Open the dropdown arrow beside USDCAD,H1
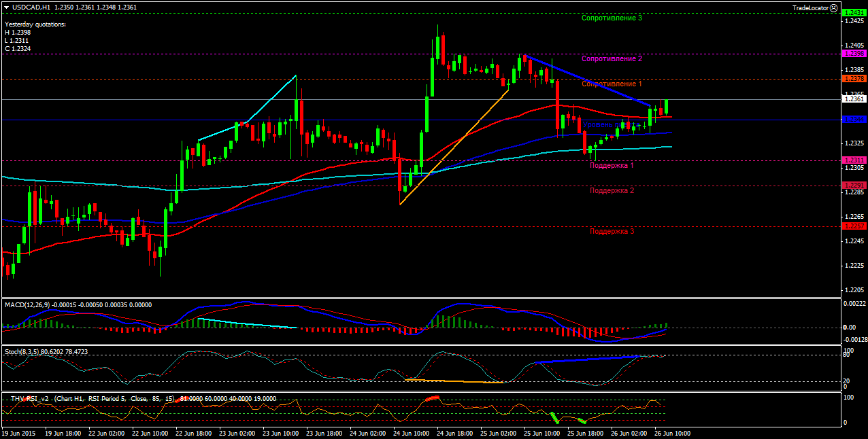The image size is (868, 439). (x=6, y=7)
